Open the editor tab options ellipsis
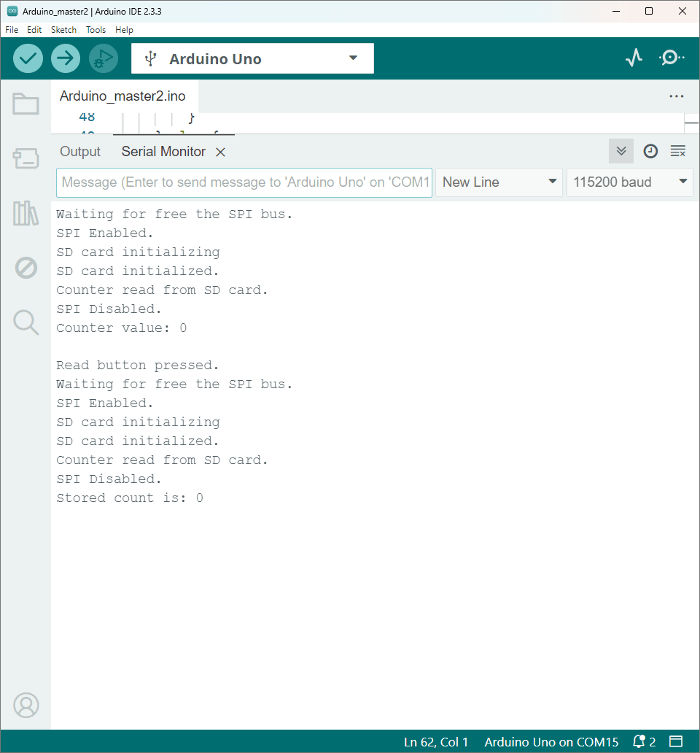This screenshot has height=753, width=700. click(x=677, y=96)
